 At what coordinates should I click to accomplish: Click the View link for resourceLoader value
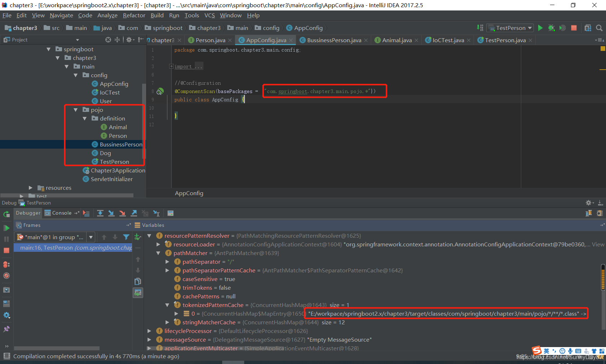(598, 244)
